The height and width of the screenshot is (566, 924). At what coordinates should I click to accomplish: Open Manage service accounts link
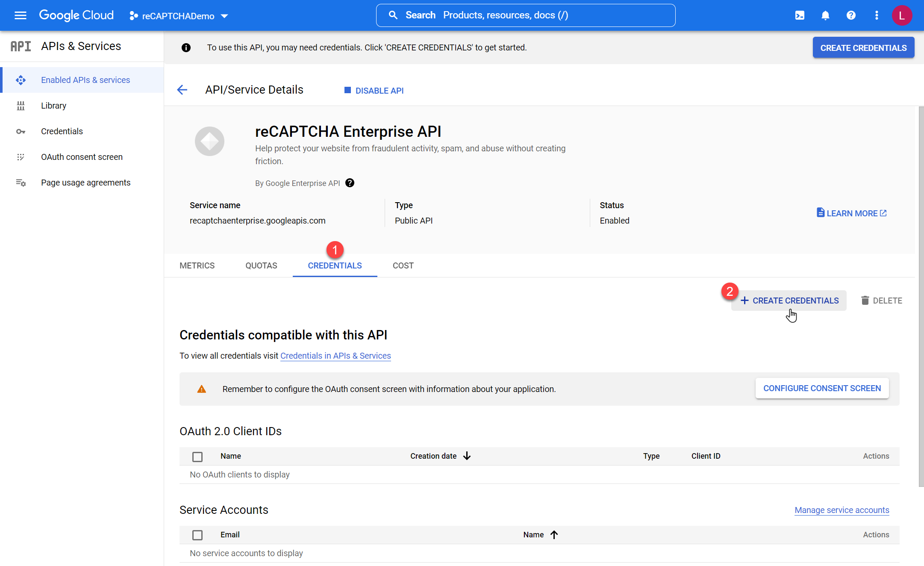pos(842,510)
